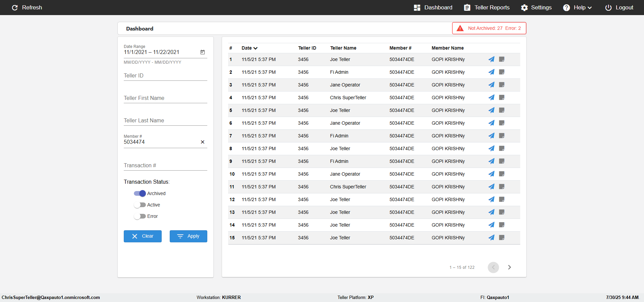Open the date range calendar picker
644x302 pixels.
click(203, 52)
